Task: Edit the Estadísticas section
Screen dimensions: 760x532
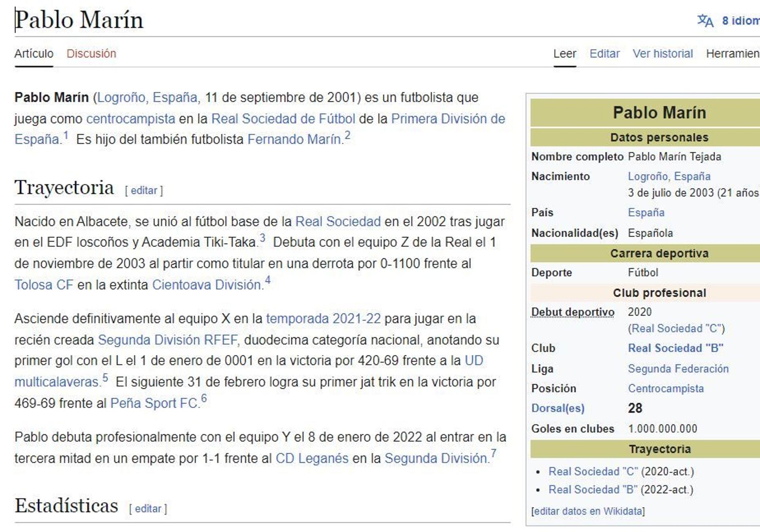Action: point(148,509)
